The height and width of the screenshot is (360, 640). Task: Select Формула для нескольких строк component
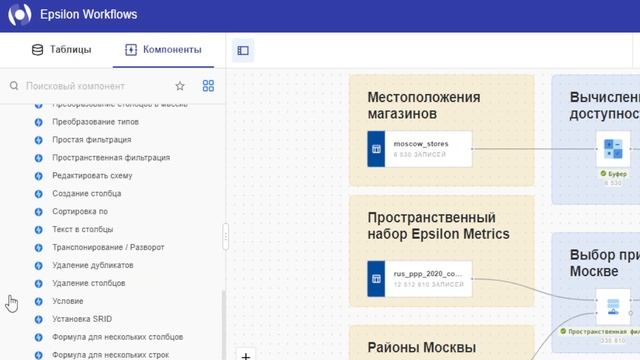tap(111, 355)
